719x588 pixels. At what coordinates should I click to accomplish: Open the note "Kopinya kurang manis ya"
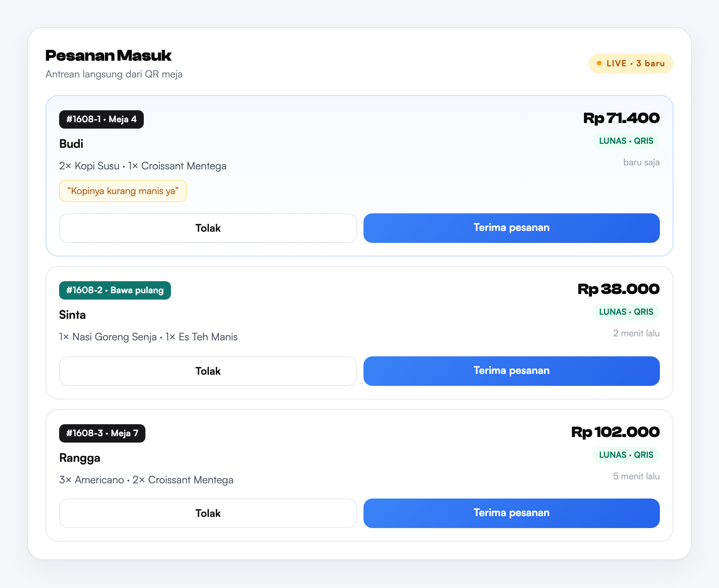pyautogui.click(x=123, y=191)
